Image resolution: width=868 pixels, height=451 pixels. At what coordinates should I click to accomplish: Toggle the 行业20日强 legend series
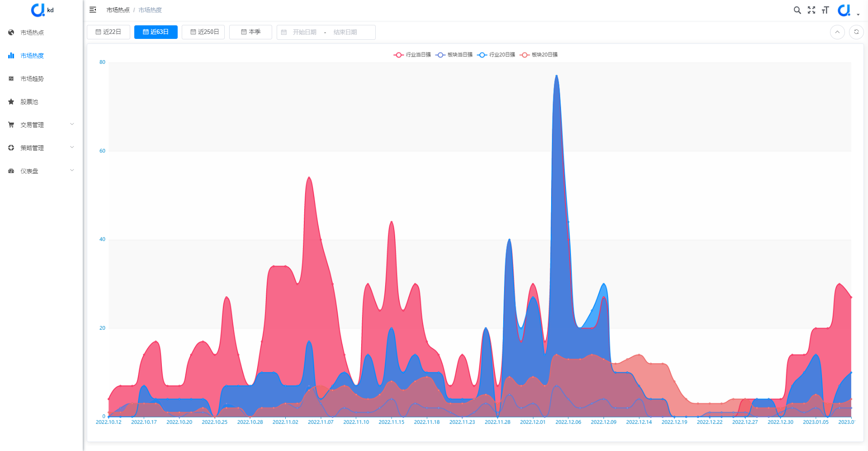coord(496,55)
